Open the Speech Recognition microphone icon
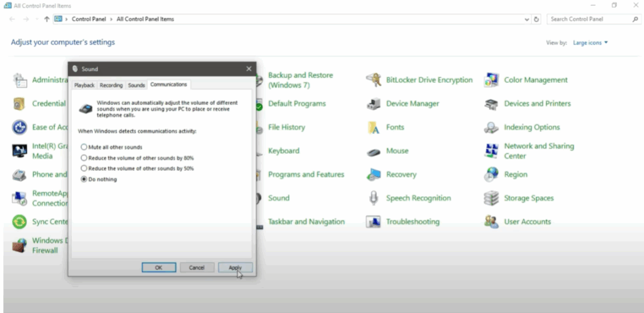The height and width of the screenshot is (313, 644). tap(374, 198)
